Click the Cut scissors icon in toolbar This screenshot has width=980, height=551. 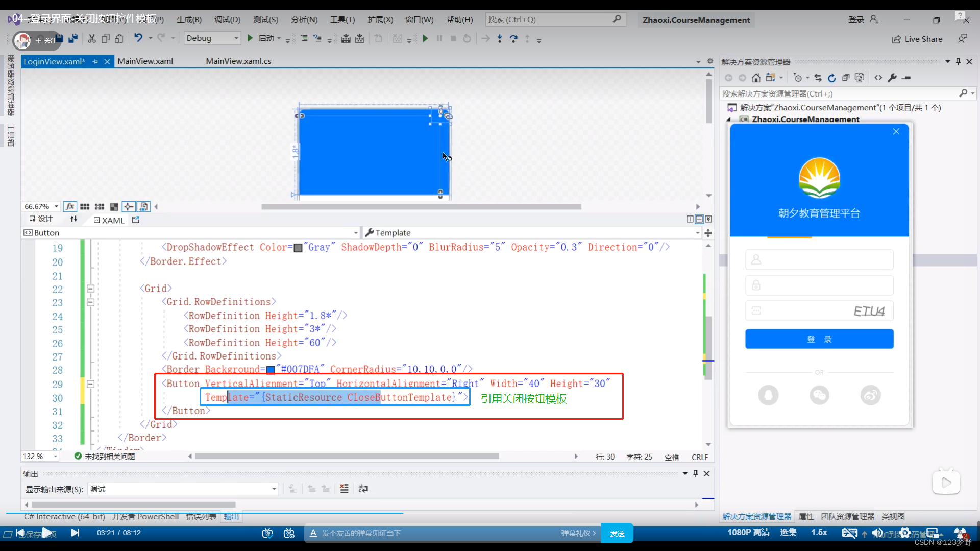click(x=92, y=38)
